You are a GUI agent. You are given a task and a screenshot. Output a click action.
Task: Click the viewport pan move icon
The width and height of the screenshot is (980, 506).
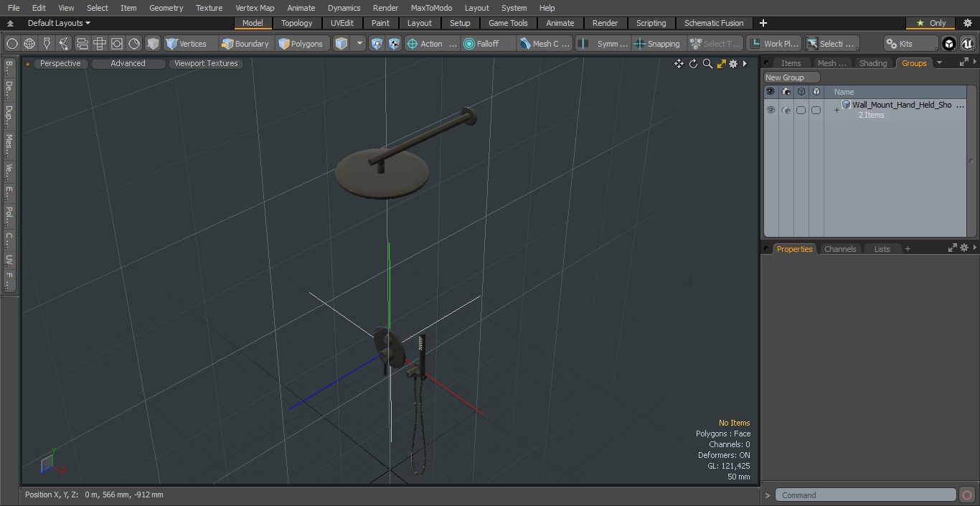679,64
